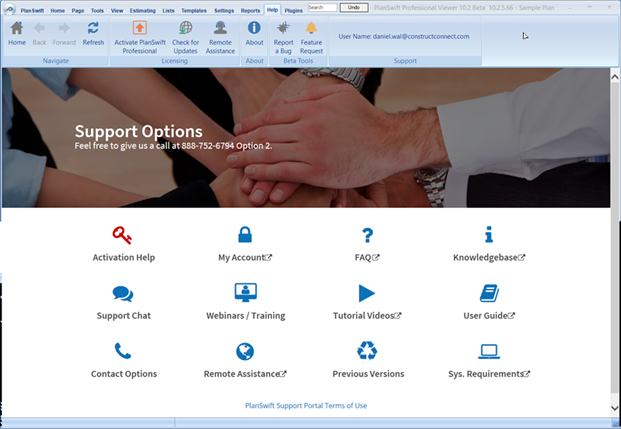Start Support Chat via speech bubbles icon
This screenshot has height=429, width=621.
123,294
